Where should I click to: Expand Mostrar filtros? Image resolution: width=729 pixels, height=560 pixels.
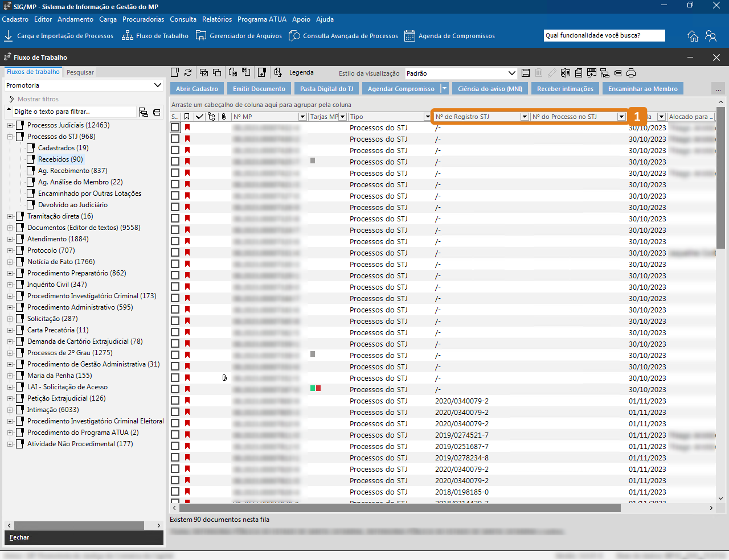(33, 99)
